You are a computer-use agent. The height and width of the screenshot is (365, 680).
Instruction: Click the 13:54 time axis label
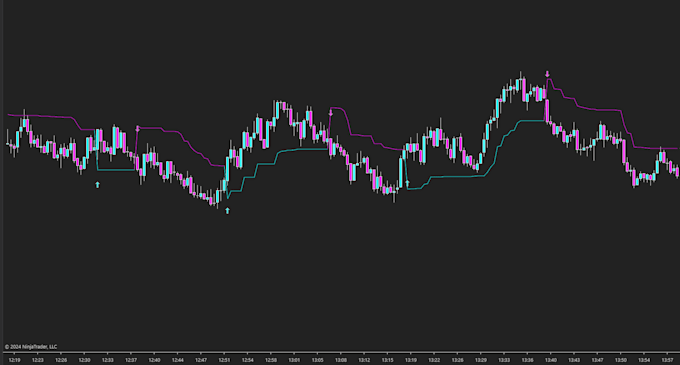pyautogui.click(x=644, y=360)
